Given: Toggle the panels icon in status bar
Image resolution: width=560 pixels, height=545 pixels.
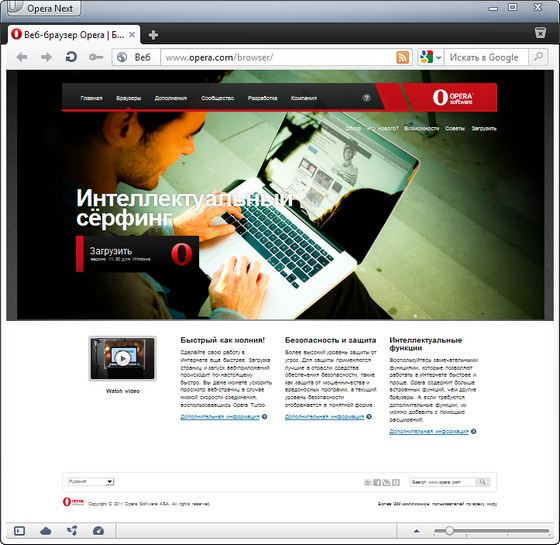Looking at the screenshot, I should 19,531.
